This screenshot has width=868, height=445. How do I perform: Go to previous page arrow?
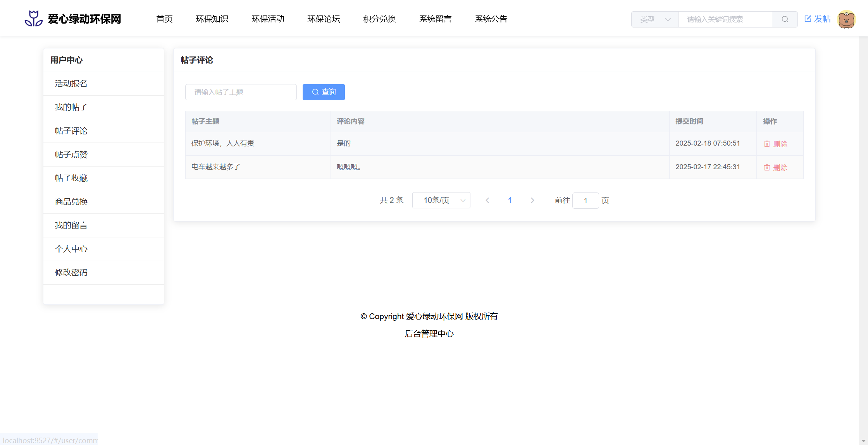coord(487,200)
